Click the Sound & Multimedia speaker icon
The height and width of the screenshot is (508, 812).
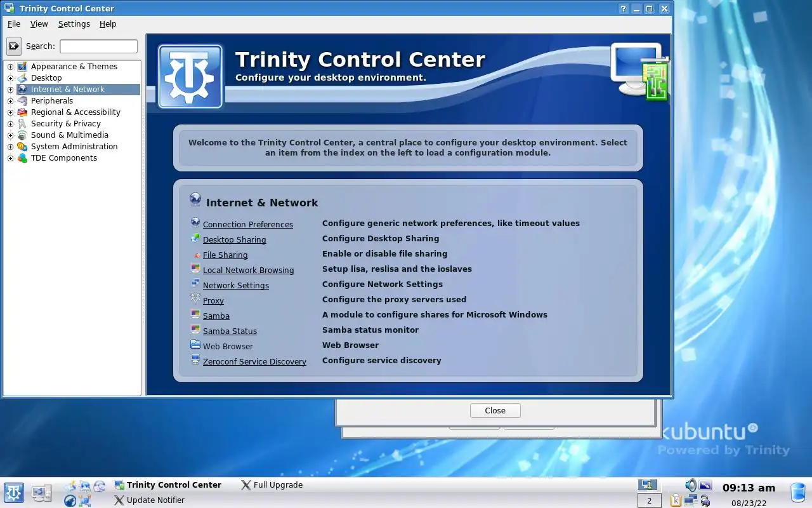click(22, 135)
